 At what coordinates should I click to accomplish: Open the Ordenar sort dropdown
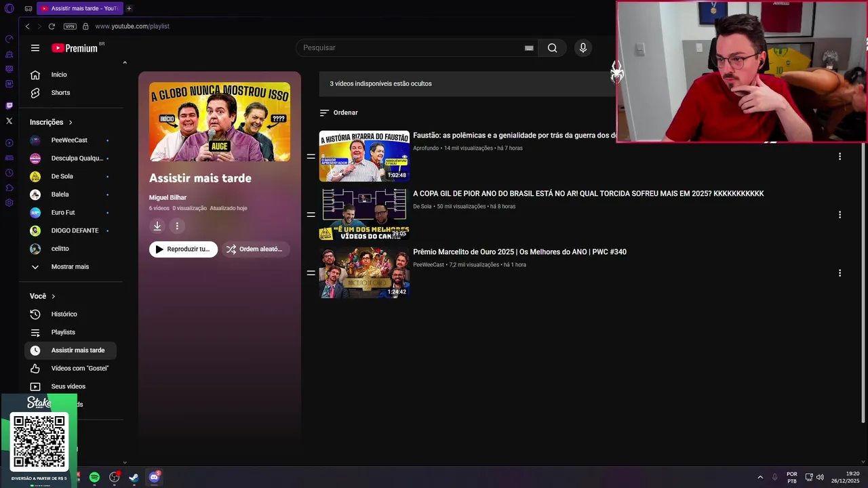338,113
